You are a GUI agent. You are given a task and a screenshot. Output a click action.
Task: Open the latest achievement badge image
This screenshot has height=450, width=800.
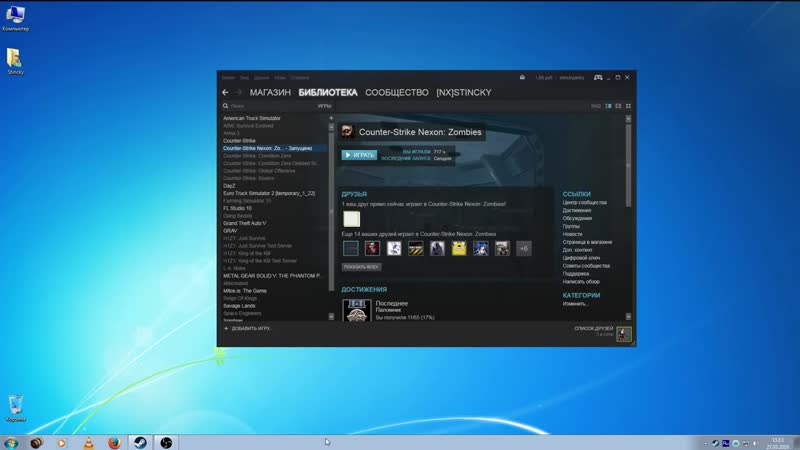click(357, 310)
